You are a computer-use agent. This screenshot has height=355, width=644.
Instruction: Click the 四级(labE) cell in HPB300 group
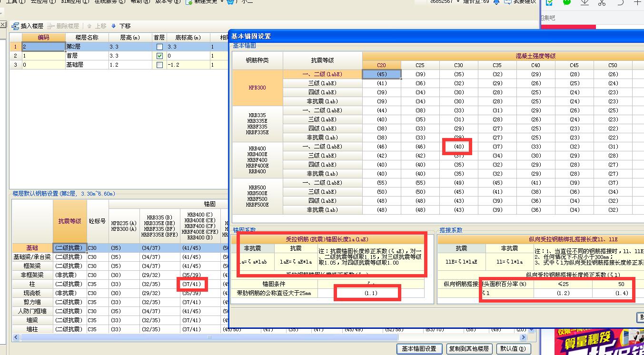point(322,92)
